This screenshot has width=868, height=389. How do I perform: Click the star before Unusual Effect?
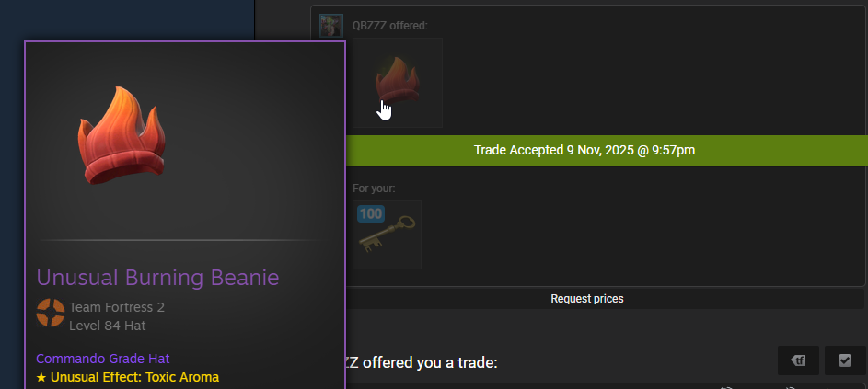[41, 377]
